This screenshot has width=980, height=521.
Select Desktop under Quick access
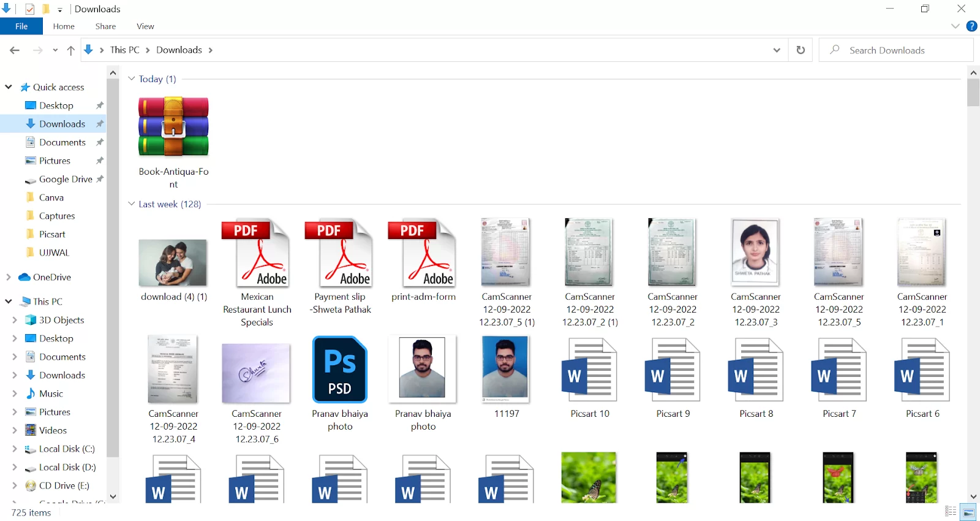56,105
